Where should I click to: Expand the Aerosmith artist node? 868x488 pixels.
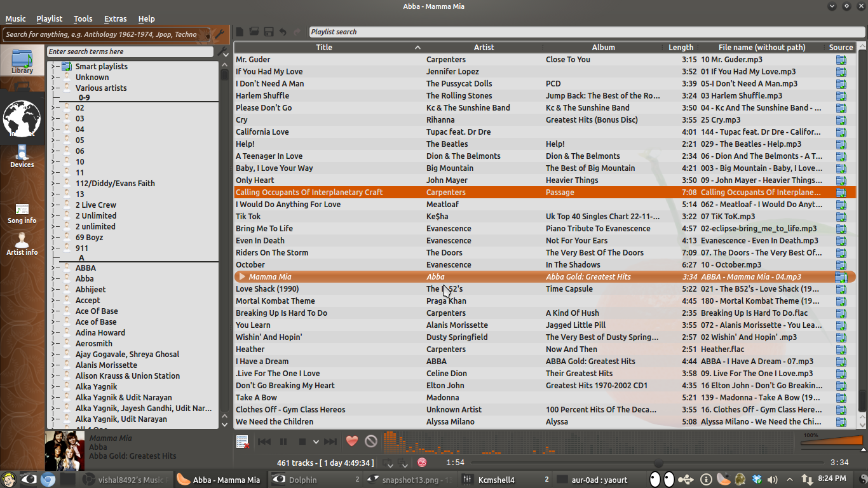point(53,344)
